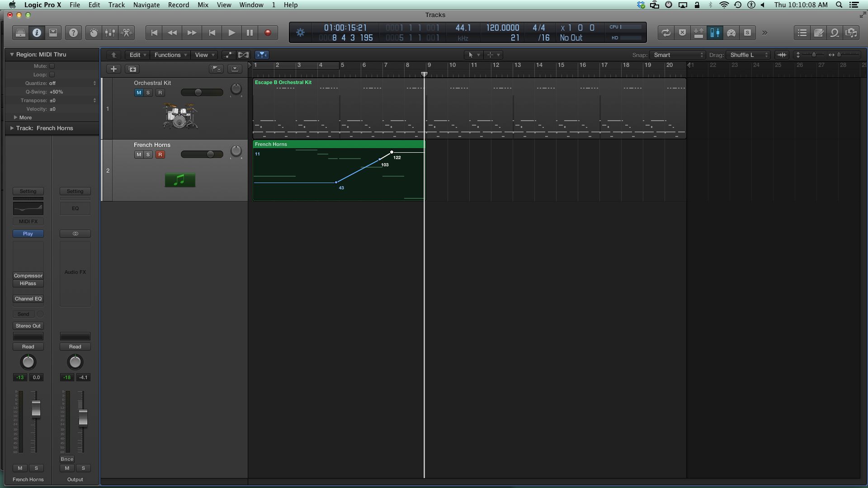This screenshot has width=868, height=488.
Task: Open the Record menu
Action: click(178, 5)
